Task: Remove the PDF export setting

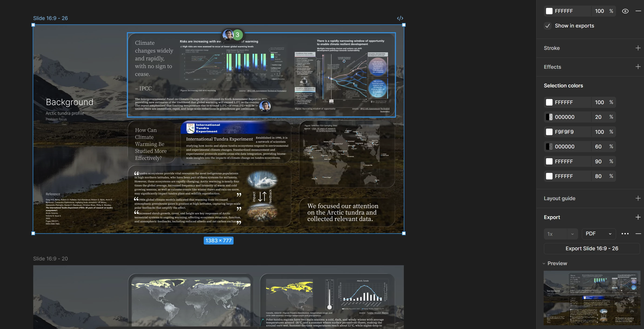Action: pos(638,234)
